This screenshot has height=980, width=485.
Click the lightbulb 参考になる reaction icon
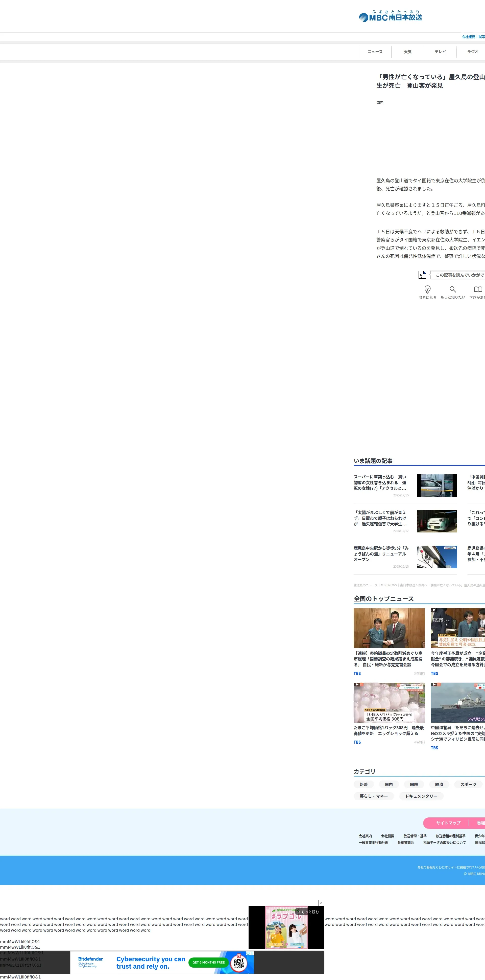click(x=427, y=289)
